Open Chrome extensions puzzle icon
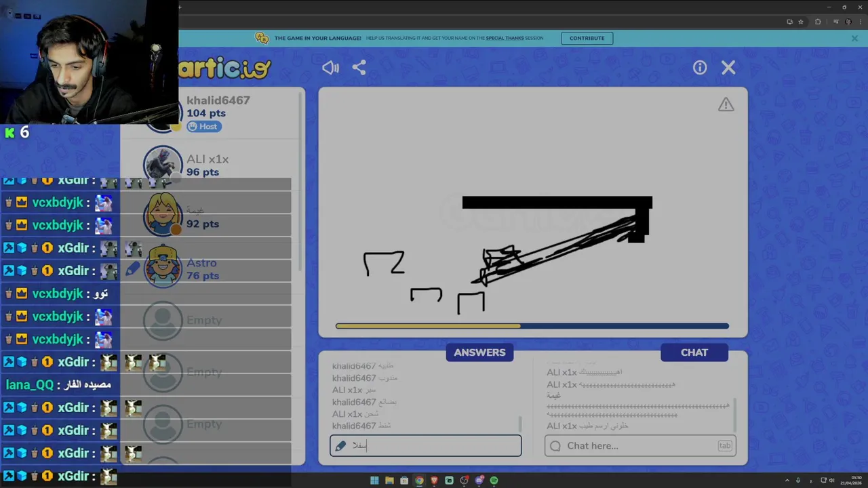 (818, 22)
